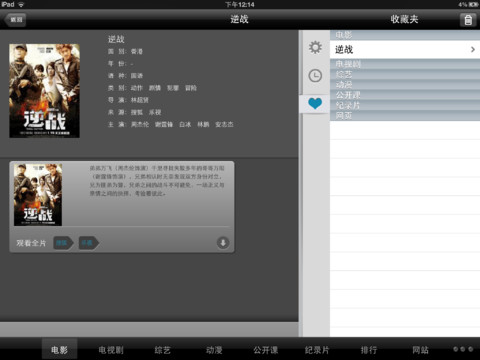This screenshot has width=480, height=360.
Task: Tap the back button at top left
Action: point(15,20)
